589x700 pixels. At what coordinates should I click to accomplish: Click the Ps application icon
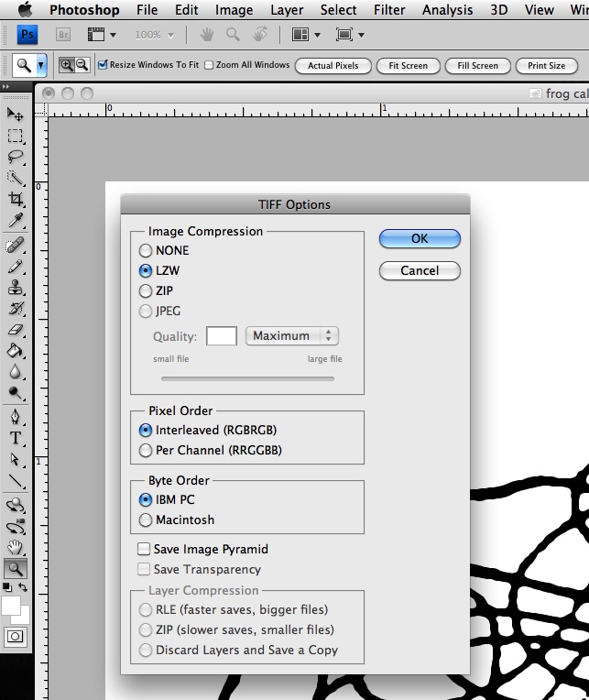27,35
